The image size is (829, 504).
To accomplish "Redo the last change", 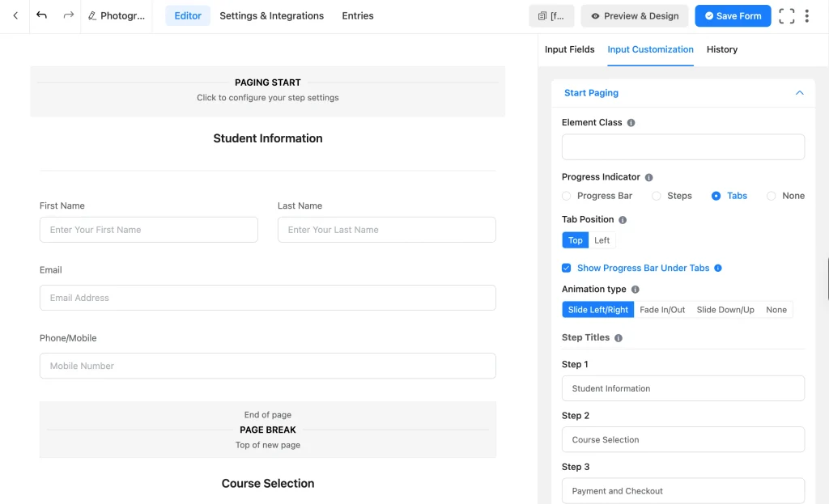I will (x=68, y=15).
